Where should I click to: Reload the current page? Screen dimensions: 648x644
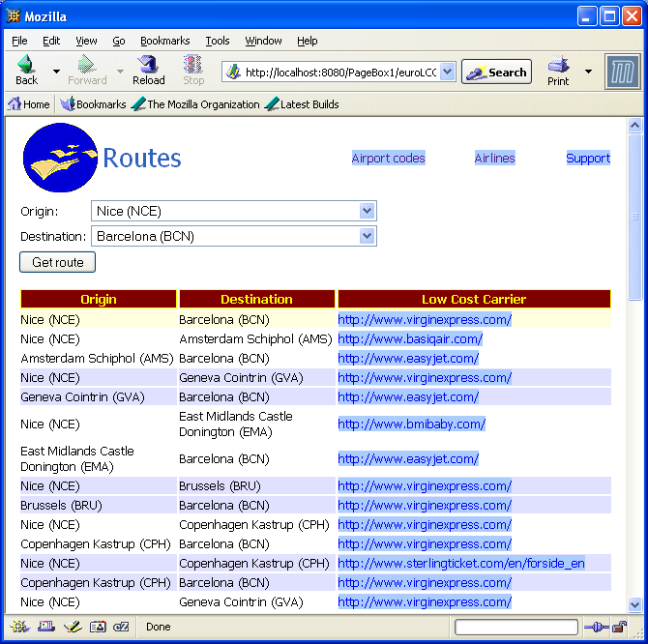click(148, 71)
